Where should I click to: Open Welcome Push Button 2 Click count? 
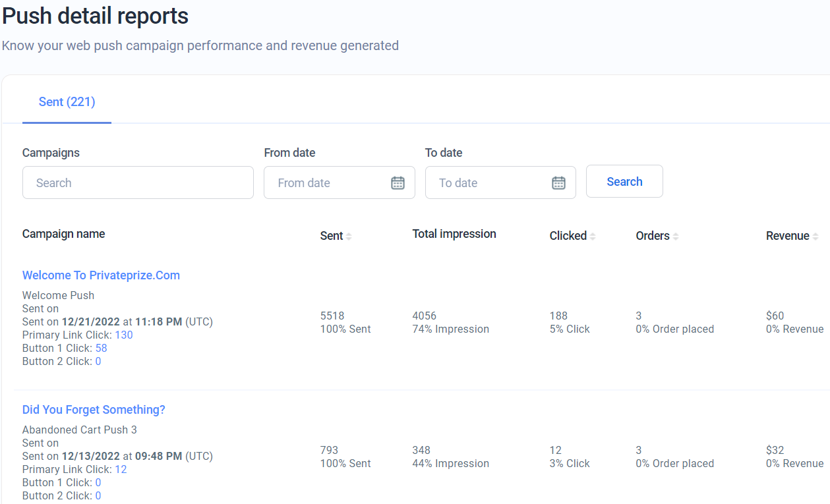coord(98,361)
